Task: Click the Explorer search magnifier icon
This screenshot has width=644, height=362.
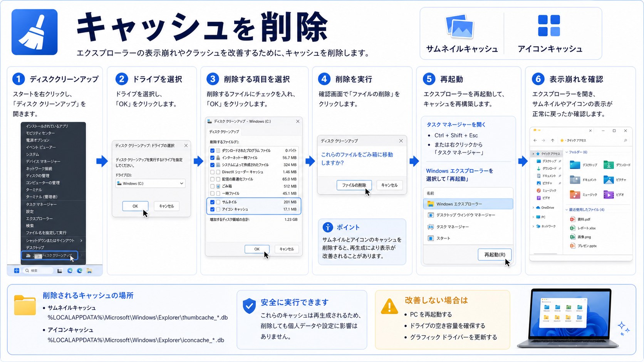Action: click(x=626, y=140)
